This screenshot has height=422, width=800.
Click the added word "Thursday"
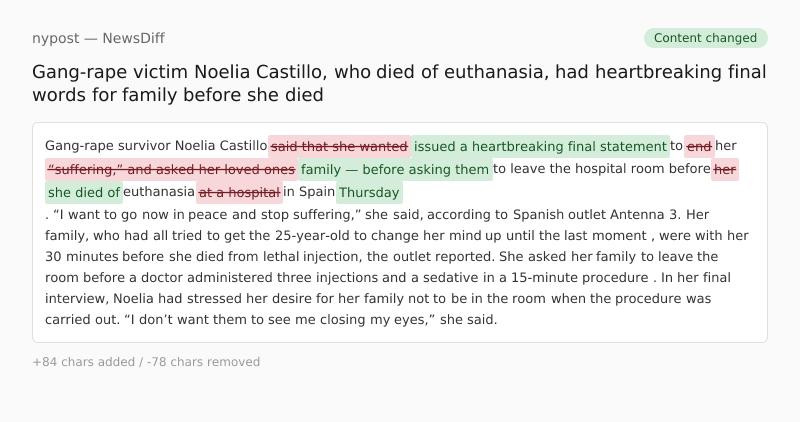(369, 192)
